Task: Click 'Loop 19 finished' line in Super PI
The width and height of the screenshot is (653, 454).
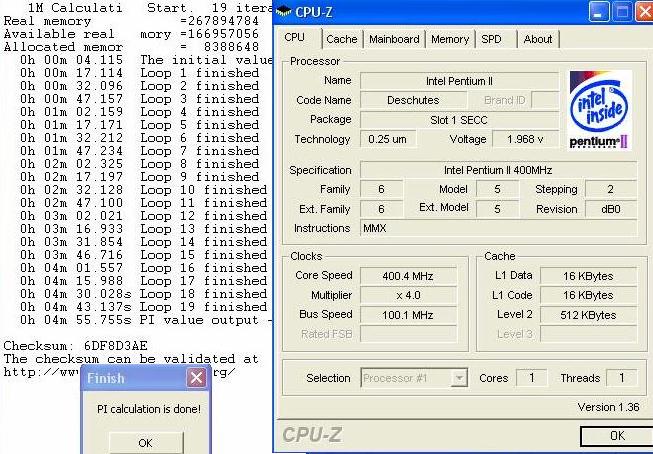Action: point(144,307)
